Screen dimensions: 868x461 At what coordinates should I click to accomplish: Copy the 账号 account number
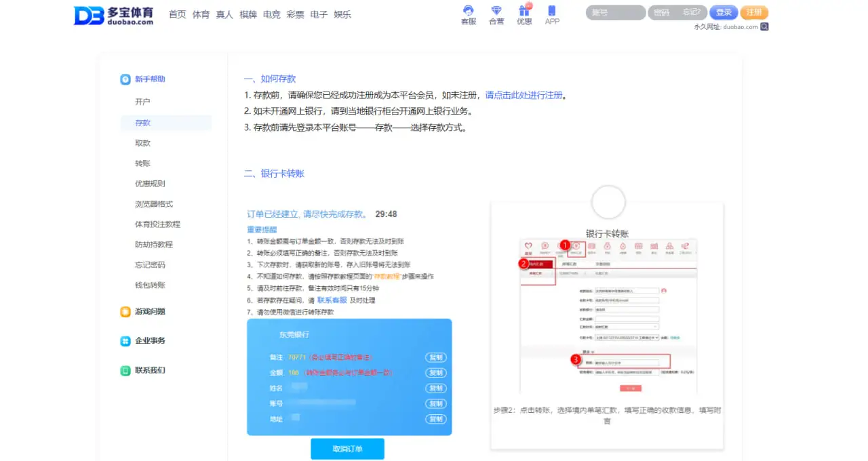436,404
